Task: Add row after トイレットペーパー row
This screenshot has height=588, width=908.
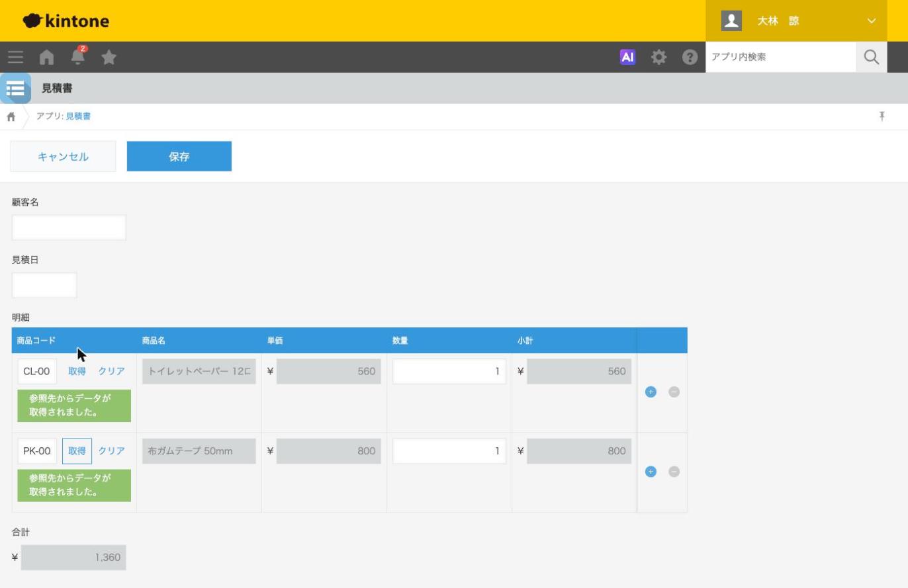Action: tap(651, 392)
